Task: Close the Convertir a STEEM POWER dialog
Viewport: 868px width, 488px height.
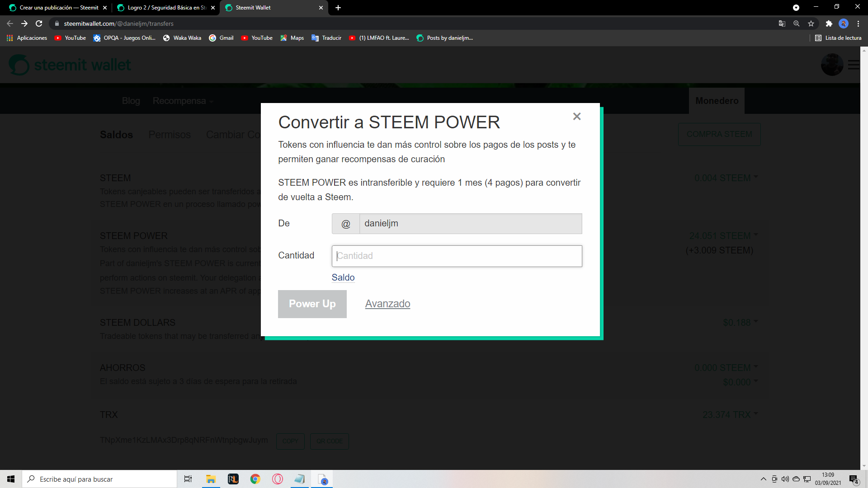Action: point(576,117)
